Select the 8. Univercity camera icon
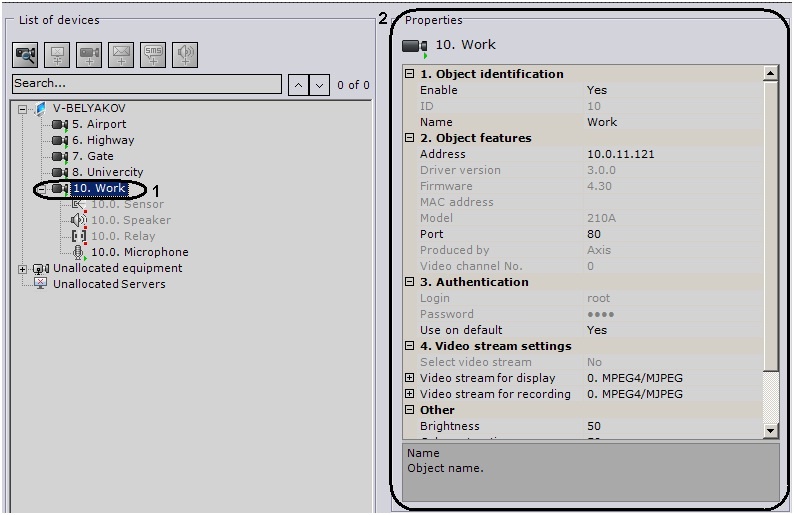This screenshot has width=794, height=515. click(x=60, y=172)
